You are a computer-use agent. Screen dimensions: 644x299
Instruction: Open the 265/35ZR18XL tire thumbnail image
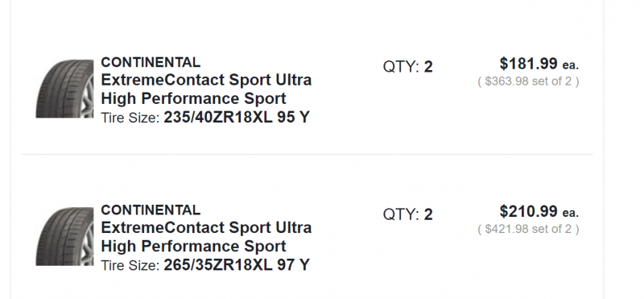[x=64, y=236]
